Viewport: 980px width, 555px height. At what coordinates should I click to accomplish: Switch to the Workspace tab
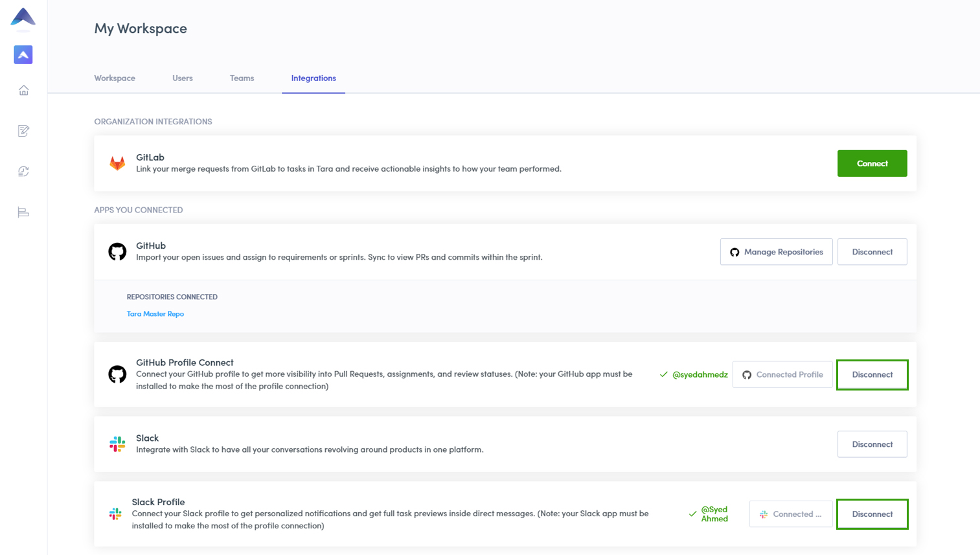click(x=115, y=78)
